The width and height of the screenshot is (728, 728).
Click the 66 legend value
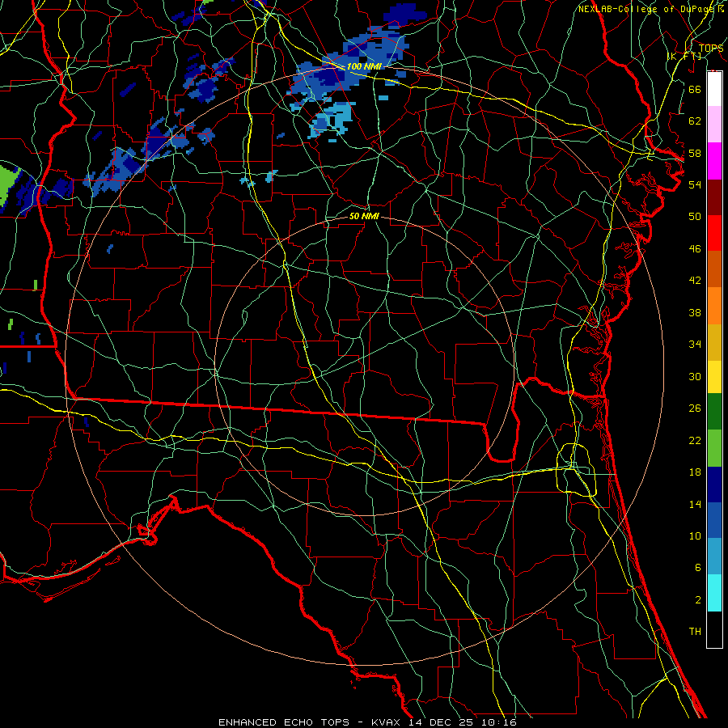695,89
